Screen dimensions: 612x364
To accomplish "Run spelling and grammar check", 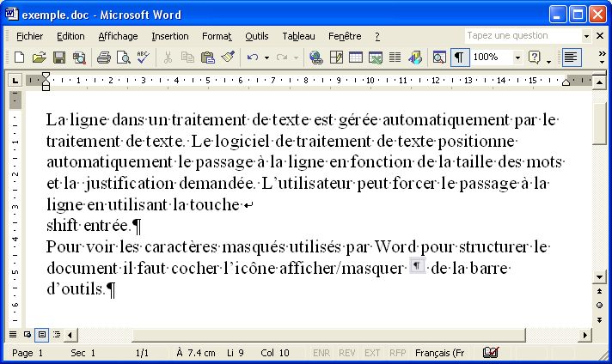I will pyautogui.click(x=144, y=58).
